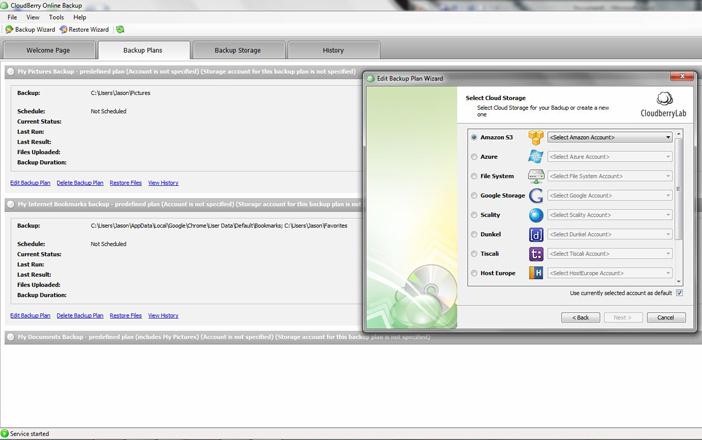Image resolution: width=702 pixels, height=440 pixels.
Task: Click the green refresh toolbar icon
Action: 120,30
